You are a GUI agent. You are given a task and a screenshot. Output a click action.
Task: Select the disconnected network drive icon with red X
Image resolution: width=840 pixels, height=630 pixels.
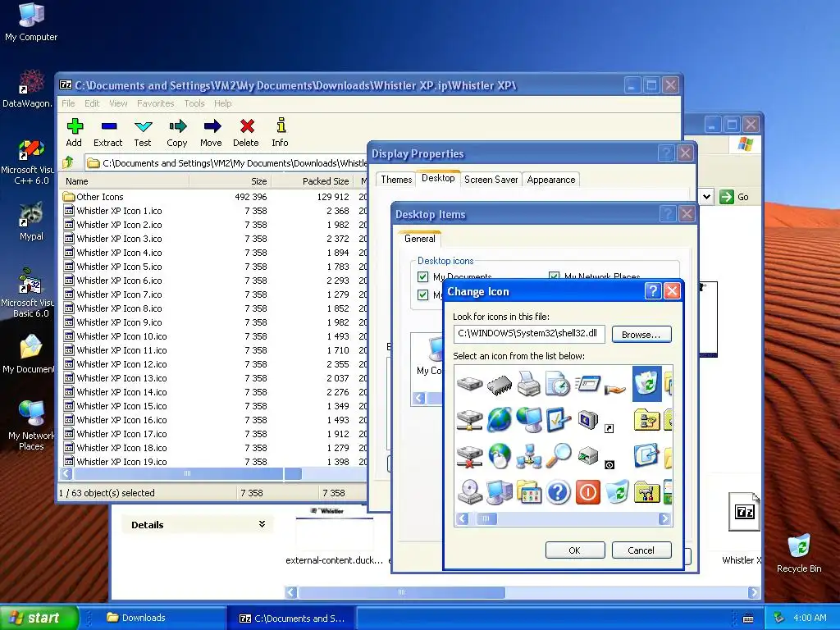(x=470, y=456)
